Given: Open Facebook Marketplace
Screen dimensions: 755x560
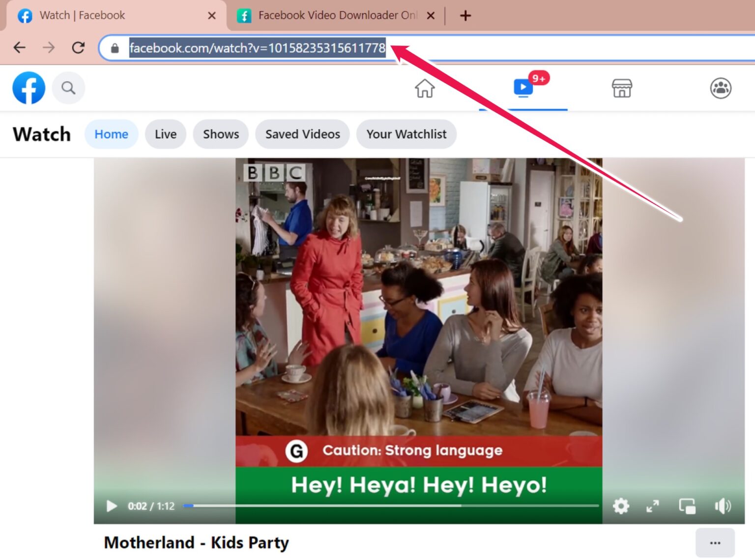Looking at the screenshot, I should 622,89.
